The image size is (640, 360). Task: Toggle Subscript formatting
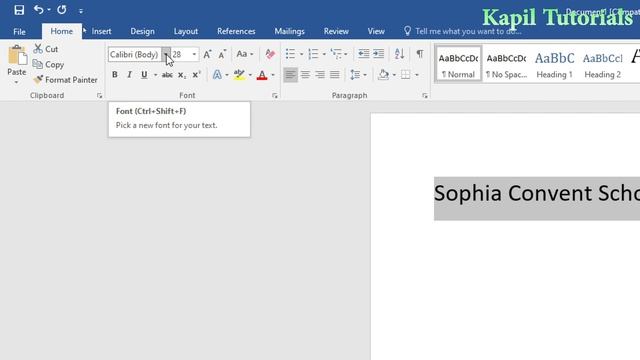point(182,75)
